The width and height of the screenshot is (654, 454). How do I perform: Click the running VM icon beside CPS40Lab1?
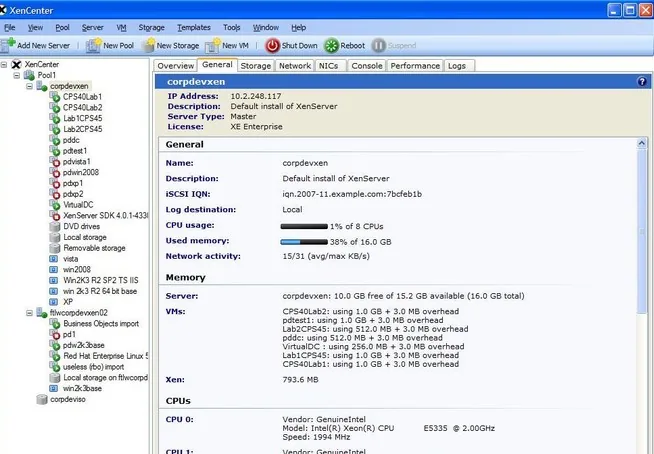pos(55,97)
